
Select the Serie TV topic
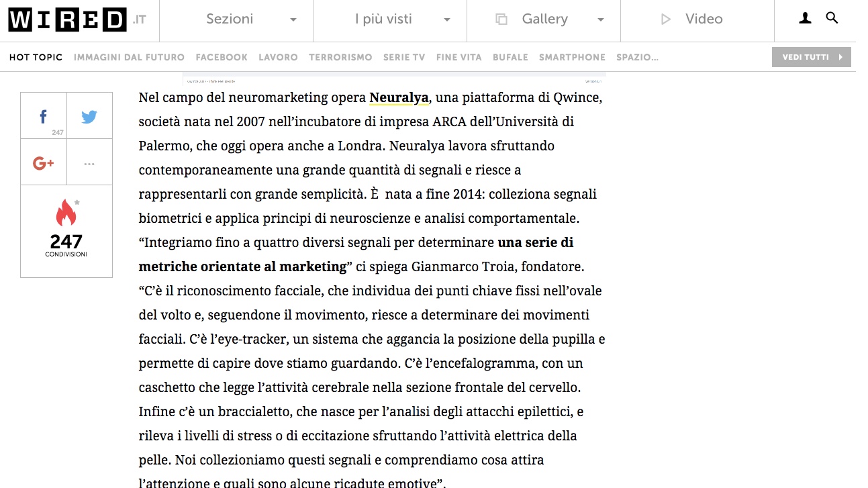pos(404,58)
